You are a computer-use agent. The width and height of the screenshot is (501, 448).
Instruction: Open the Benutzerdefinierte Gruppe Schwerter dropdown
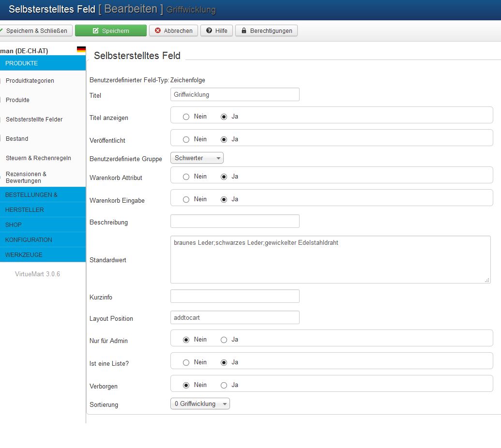click(197, 158)
